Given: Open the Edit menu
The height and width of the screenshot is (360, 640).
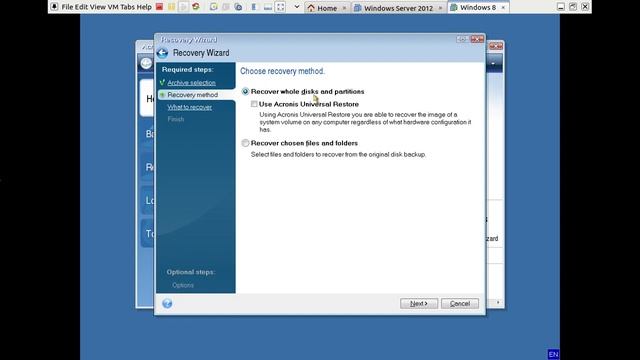Looking at the screenshot, I should pyautogui.click(x=81, y=7).
